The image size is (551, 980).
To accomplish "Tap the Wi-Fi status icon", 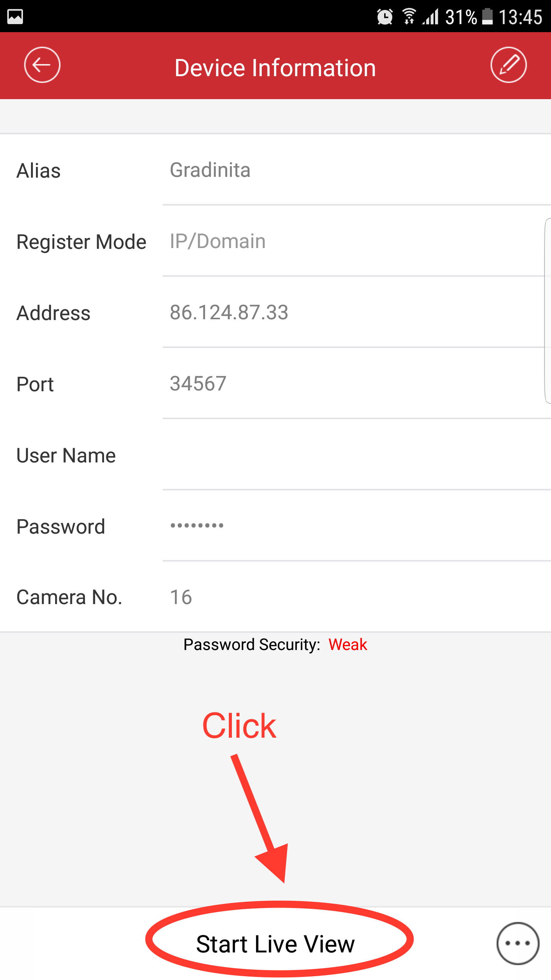I will 409,17.
